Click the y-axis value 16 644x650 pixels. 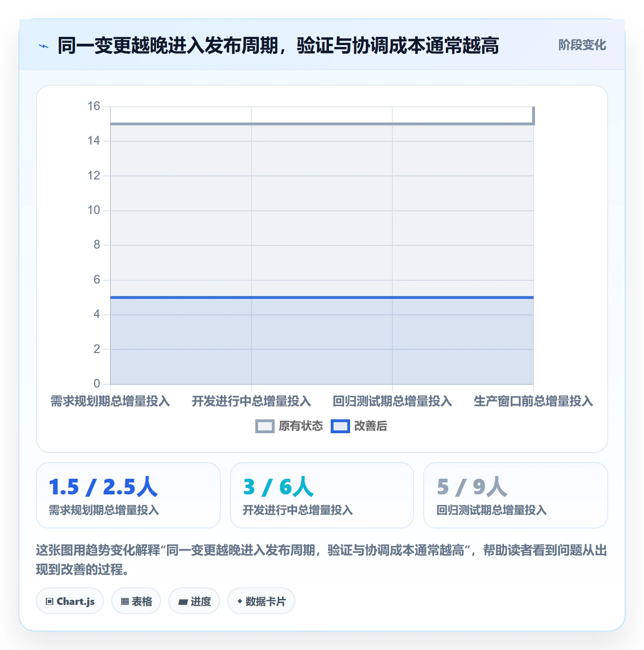[94, 106]
